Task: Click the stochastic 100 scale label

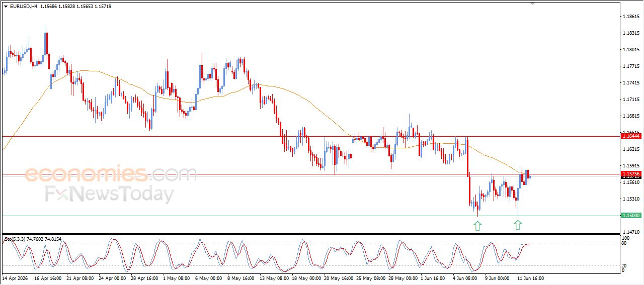Action: pyautogui.click(x=626, y=238)
